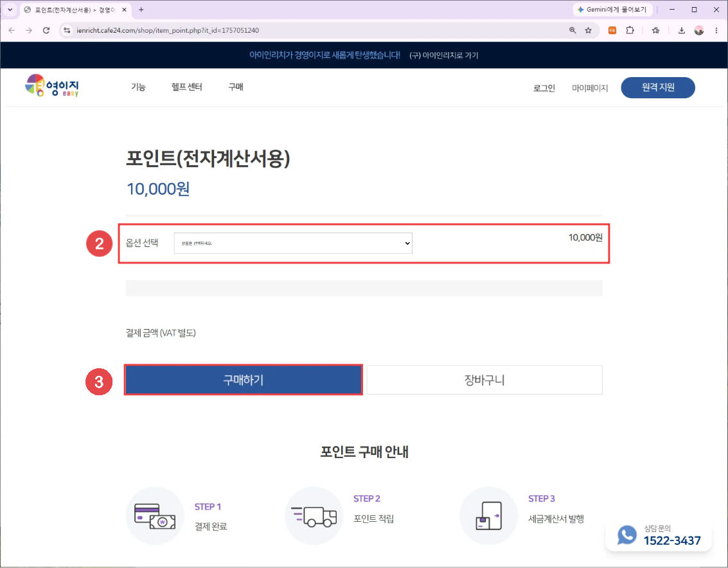Go back to the previous page
The width and height of the screenshot is (728, 568).
tap(12, 30)
